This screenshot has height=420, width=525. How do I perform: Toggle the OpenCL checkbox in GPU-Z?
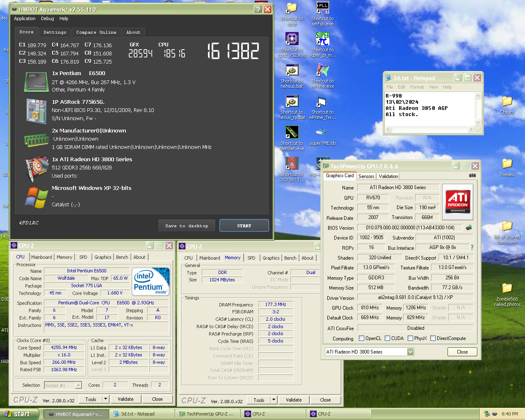(x=361, y=338)
